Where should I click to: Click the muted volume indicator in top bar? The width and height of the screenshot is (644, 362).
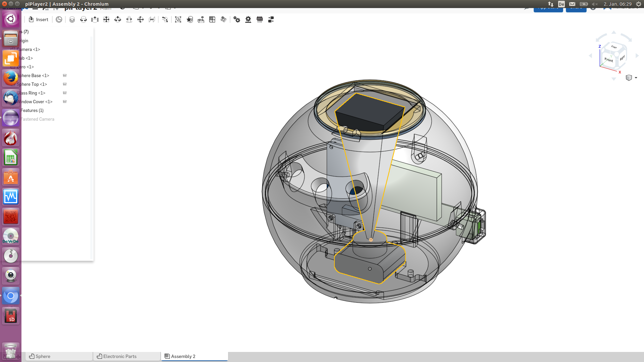[x=595, y=4]
